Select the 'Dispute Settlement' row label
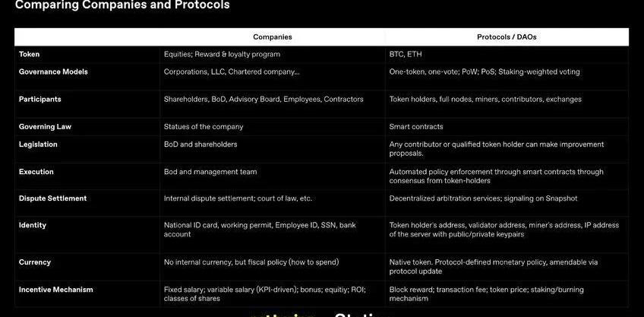Viewport: 644px width, 317px height. click(53, 198)
